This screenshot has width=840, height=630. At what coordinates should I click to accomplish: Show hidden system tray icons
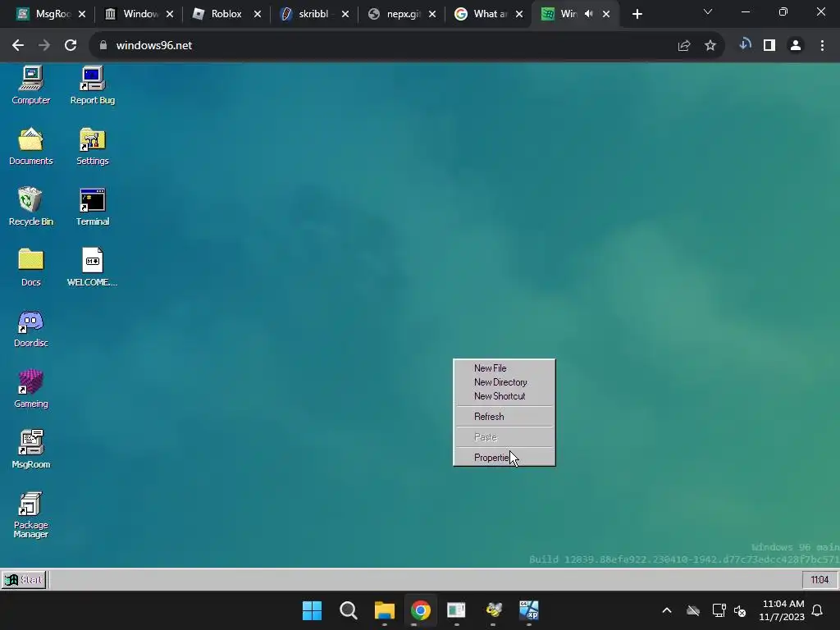click(x=667, y=610)
